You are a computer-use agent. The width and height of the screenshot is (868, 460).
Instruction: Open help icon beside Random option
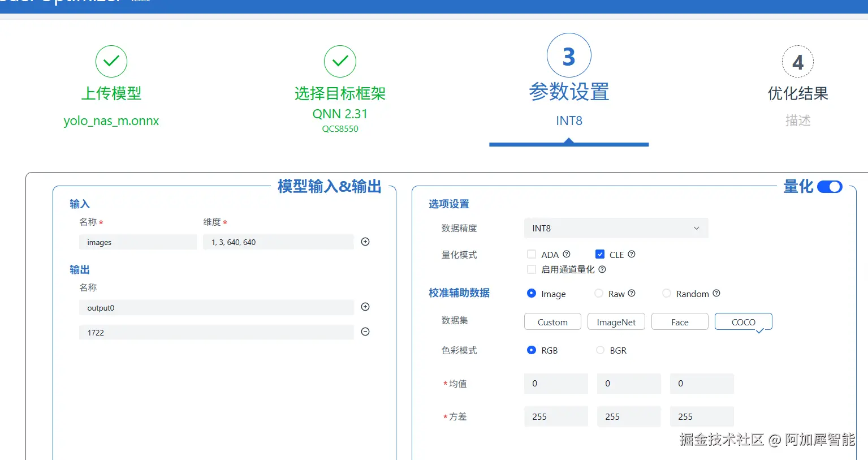coord(716,293)
